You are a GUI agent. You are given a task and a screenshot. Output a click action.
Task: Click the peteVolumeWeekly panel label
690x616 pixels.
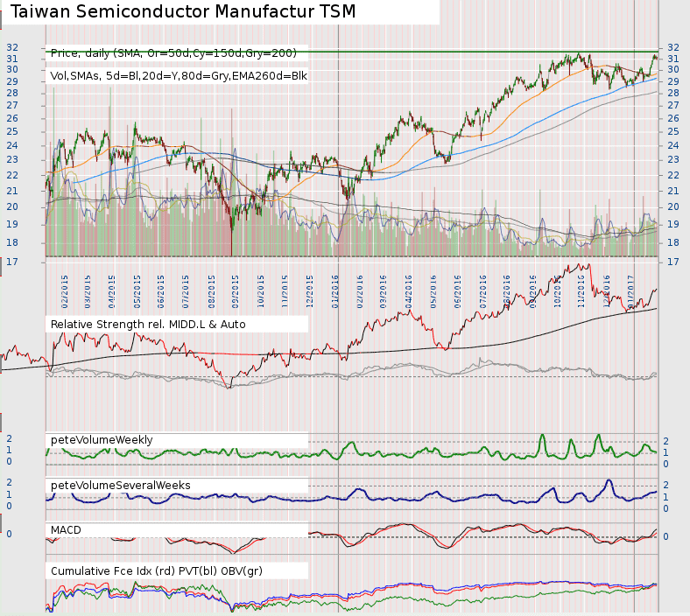102,440
